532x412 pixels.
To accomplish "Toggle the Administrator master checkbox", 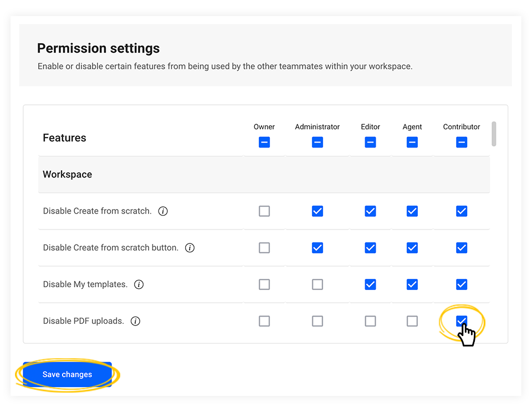I will pos(318,142).
